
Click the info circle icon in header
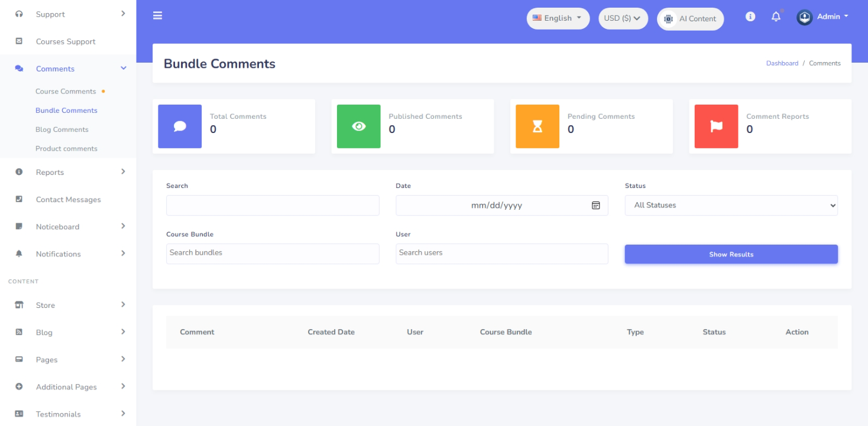pyautogui.click(x=750, y=17)
